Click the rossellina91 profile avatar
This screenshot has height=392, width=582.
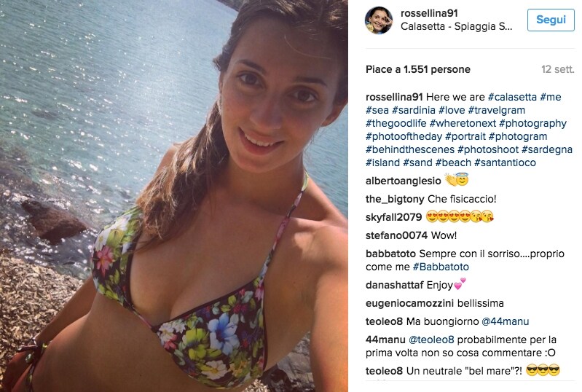pyautogui.click(x=379, y=20)
